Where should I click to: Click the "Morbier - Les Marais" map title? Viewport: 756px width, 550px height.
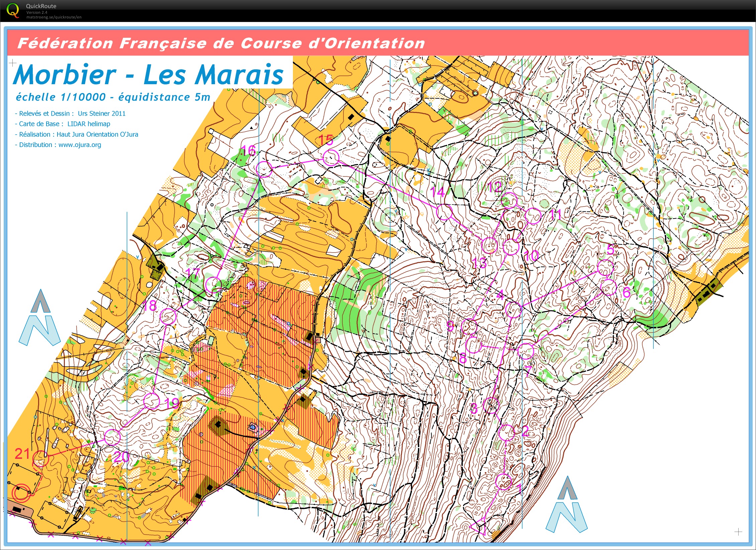pyautogui.click(x=148, y=74)
